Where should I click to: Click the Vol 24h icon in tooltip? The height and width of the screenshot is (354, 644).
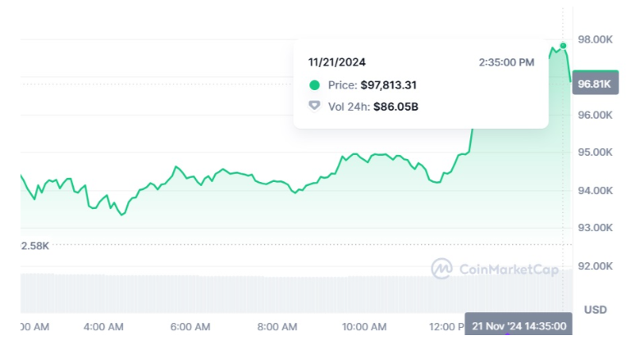[314, 106]
